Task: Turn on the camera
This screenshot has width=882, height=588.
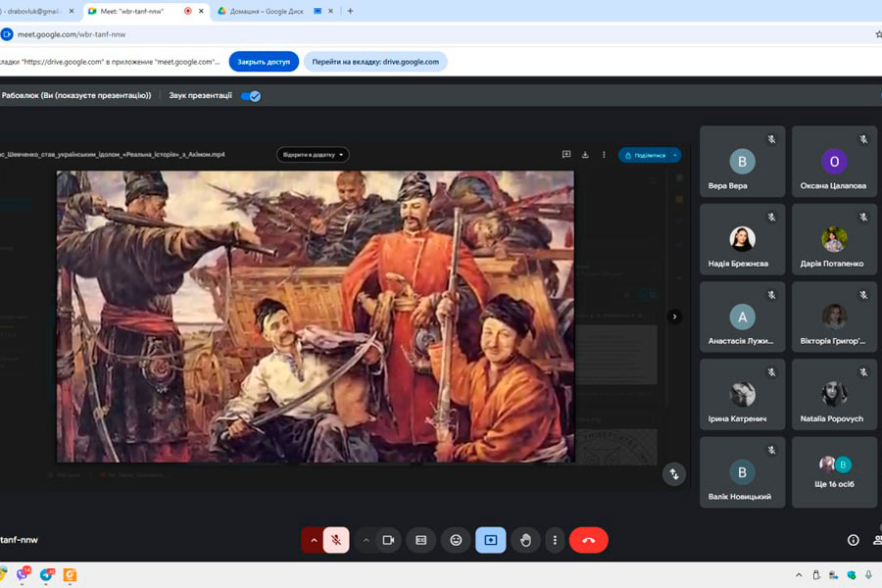Action: point(388,540)
